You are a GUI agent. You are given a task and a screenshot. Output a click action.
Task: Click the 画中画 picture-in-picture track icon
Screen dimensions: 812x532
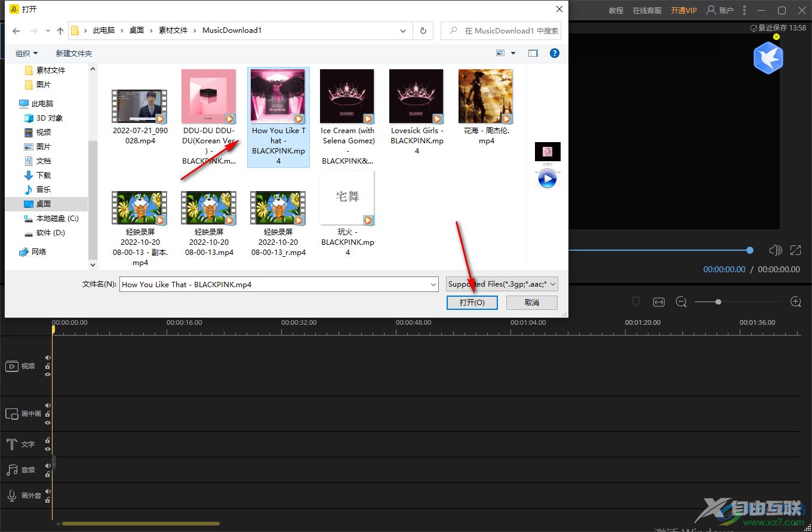coord(12,414)
